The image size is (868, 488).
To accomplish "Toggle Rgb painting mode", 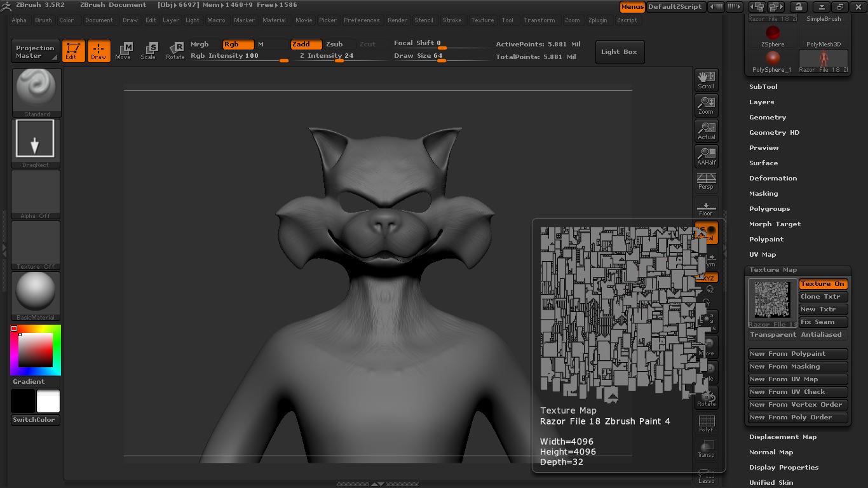I will 238,44.
